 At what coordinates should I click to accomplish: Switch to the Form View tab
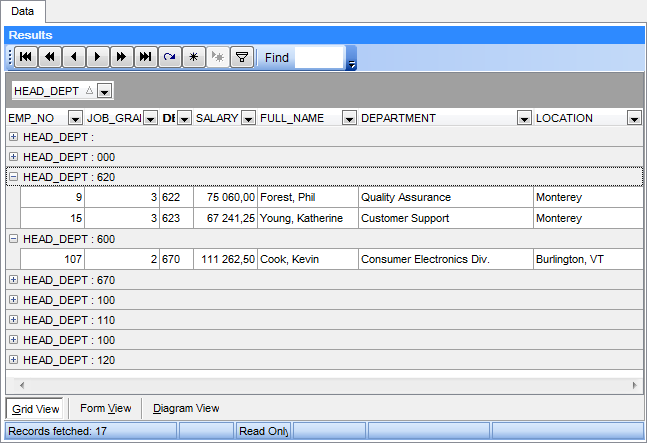coord(105,408)
